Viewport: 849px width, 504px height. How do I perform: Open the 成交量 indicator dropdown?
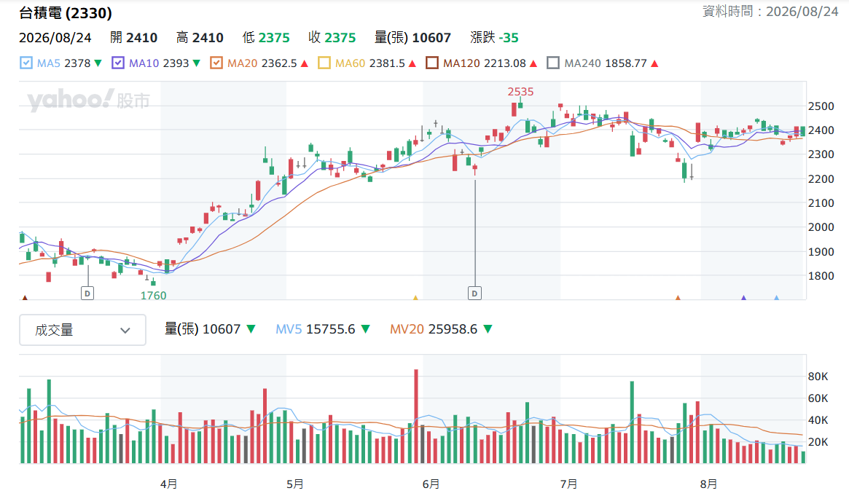pyautogui.click(x=82, y=330)
